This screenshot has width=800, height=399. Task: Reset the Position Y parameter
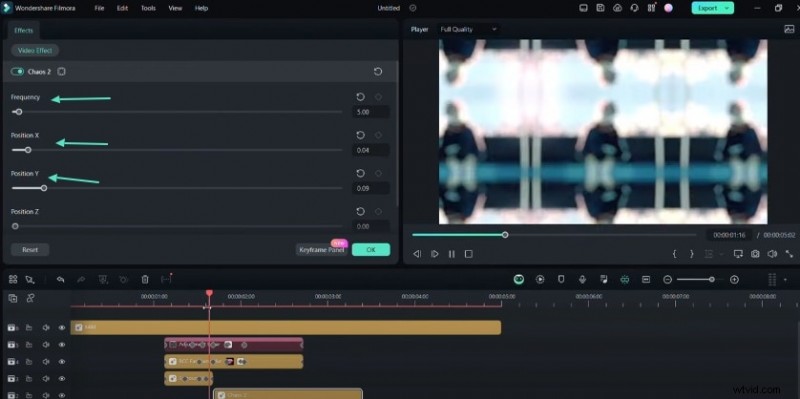(360, 173)
